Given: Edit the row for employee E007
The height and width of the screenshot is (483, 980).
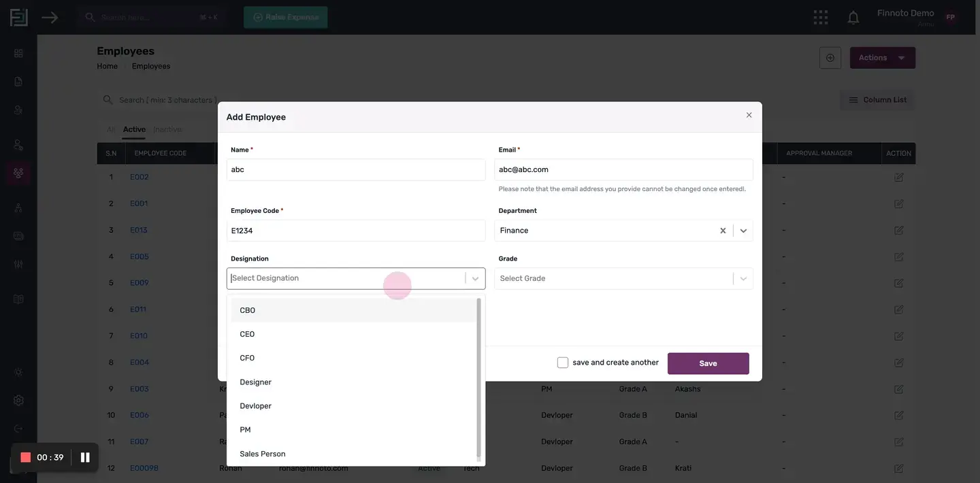Looking at the screenshot, I should coord(898,442).
